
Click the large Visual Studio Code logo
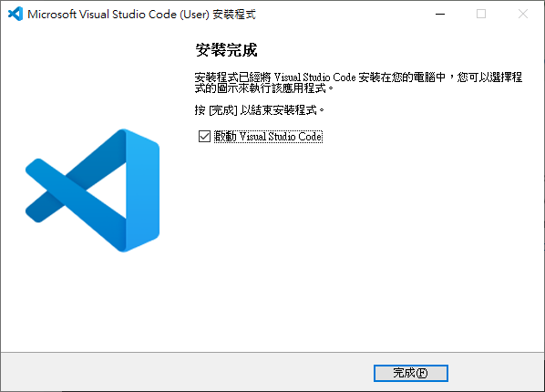coord(92,191)
